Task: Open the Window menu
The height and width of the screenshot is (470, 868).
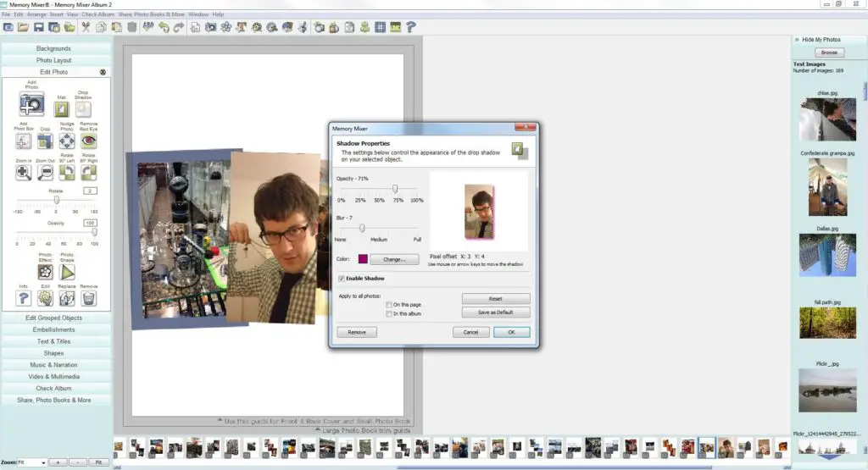Action: click(198, 14)
